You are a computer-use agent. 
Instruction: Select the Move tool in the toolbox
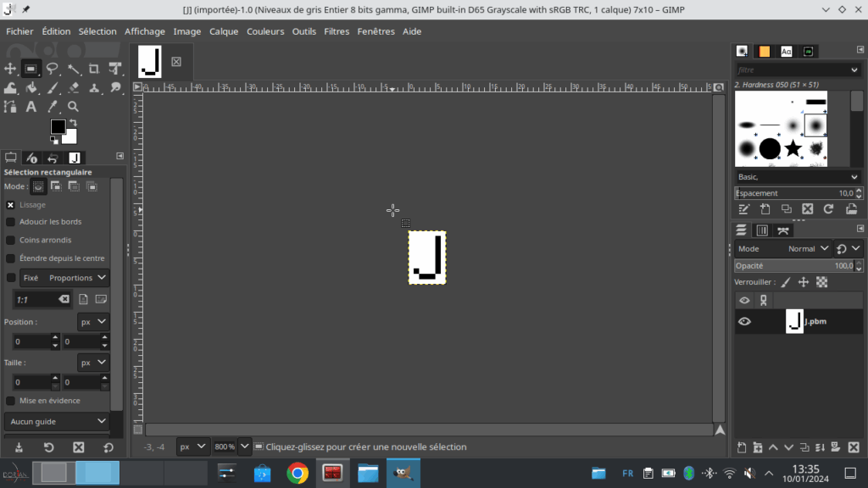tap(10, 69)
